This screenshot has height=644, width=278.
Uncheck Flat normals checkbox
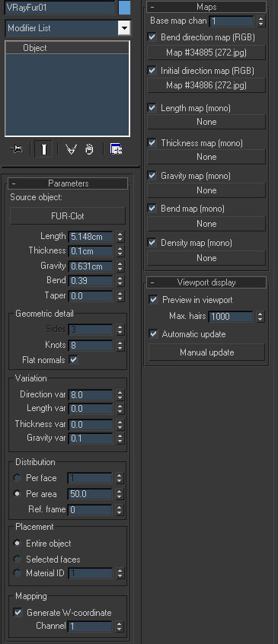tap(74, 360)
